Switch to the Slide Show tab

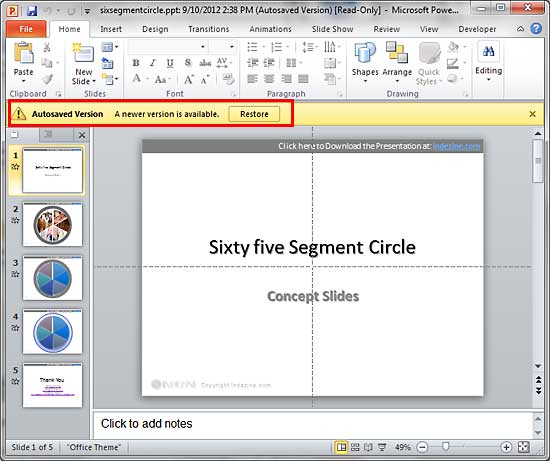(333, 29)
